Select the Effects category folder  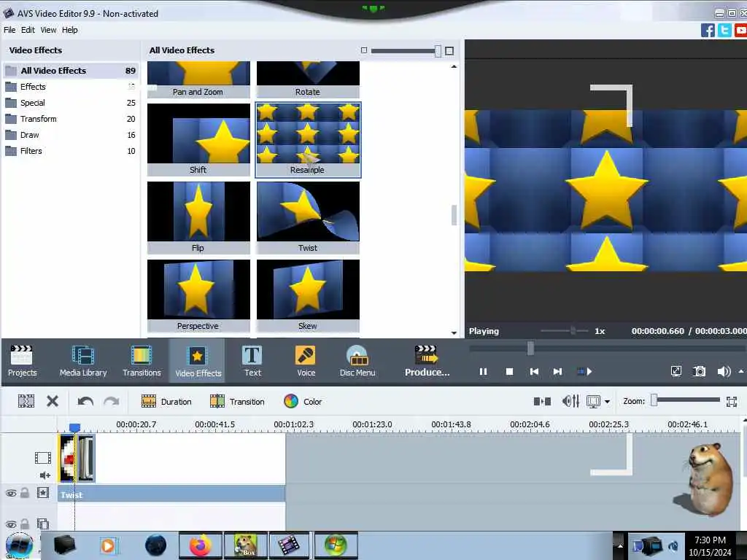(x=71, y=87)
